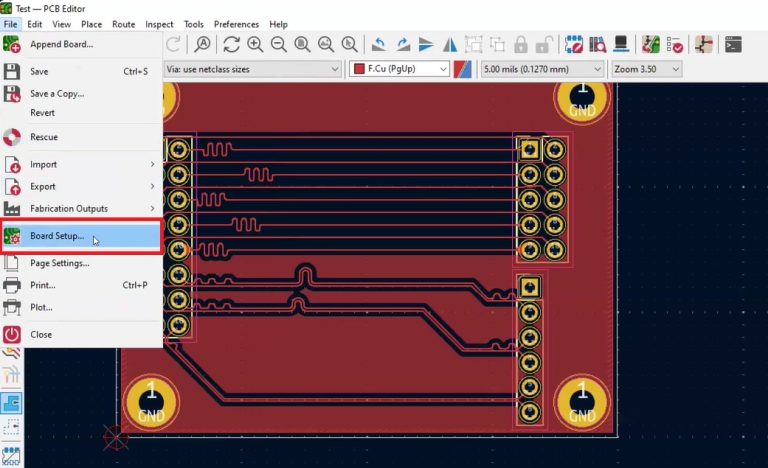Expand the Import submenu
768x468 pixels.
coord(81,165)
